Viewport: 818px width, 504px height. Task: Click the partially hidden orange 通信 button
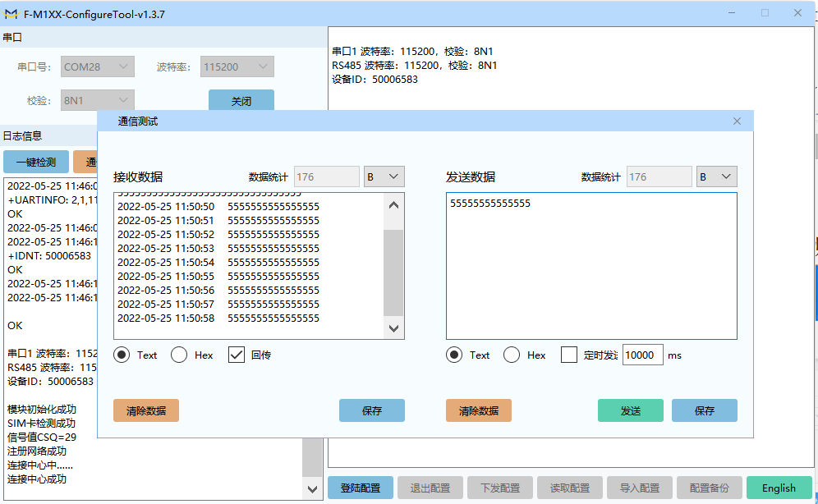85,162
